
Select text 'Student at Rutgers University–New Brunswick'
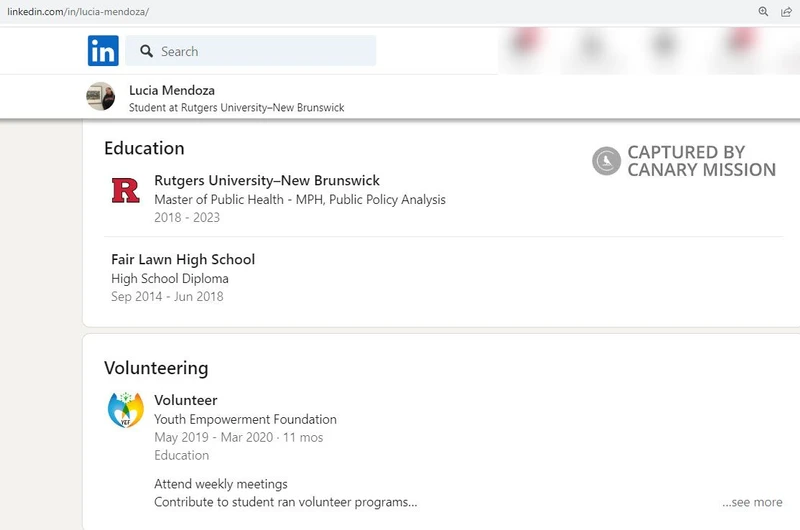237,108
